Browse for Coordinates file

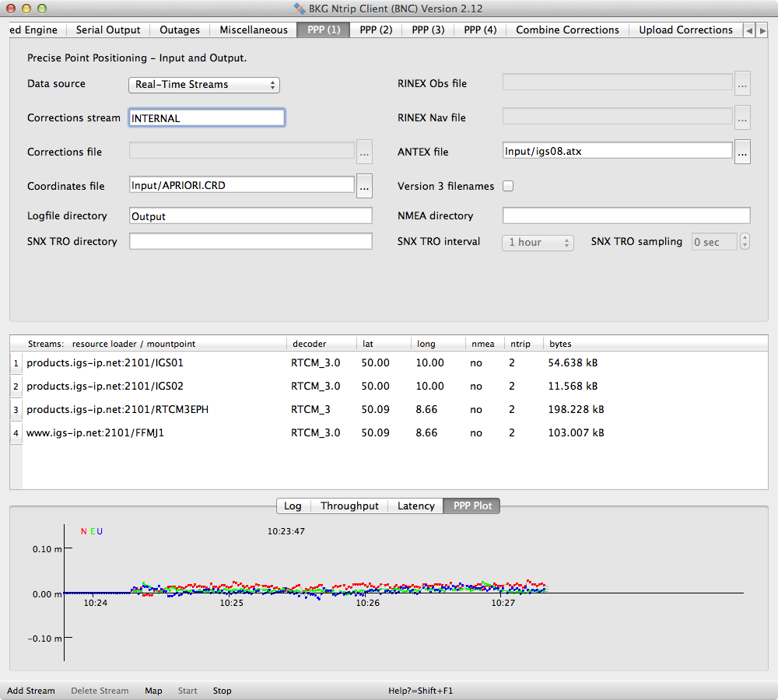point(364,186)
